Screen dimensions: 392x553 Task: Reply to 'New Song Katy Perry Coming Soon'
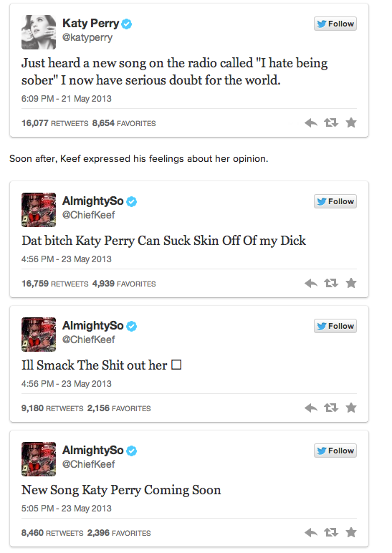(x=311, y=532)
